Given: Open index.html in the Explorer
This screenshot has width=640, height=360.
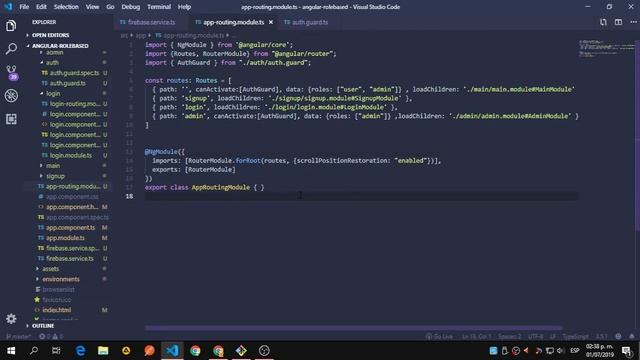Looking at the screenshot, I should [x=56, y=310].
